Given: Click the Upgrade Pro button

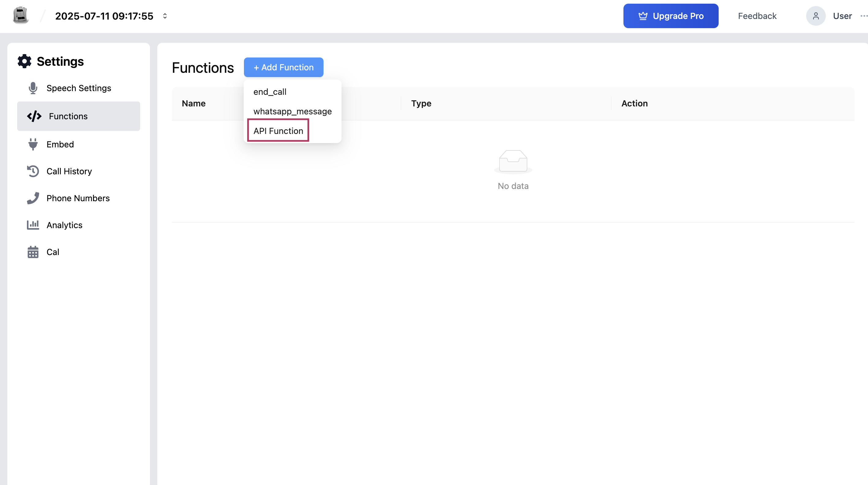Looking at the screenshot, I should 671,16.
